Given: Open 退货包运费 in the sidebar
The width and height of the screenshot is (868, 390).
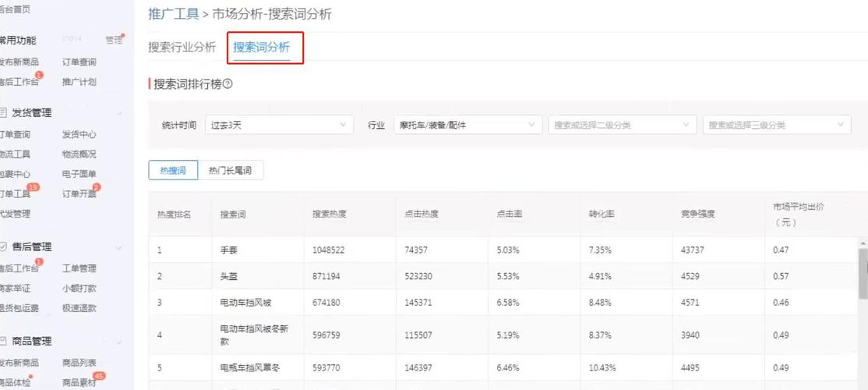Looking at the screenshot, I should point(19,308).
